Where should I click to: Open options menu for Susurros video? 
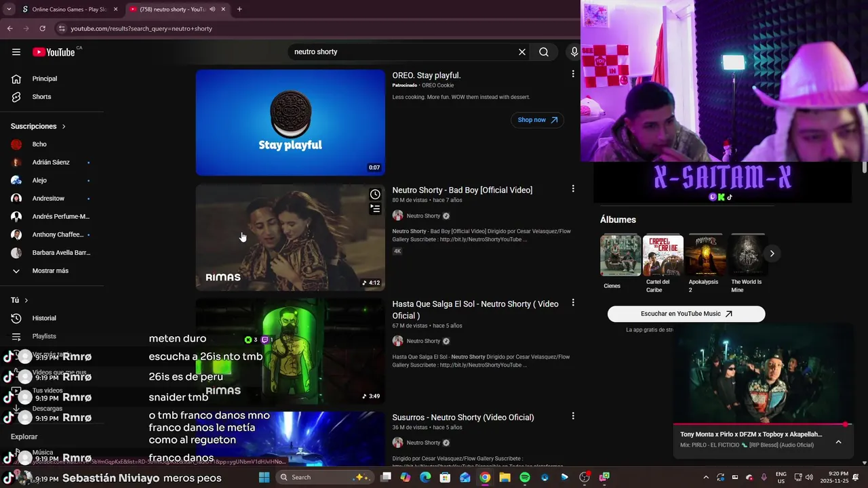(573, 415)
